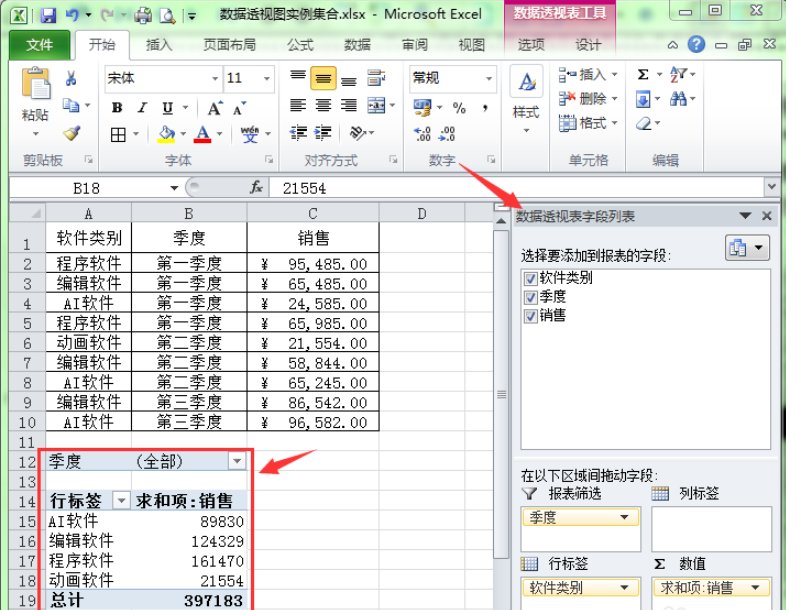The height and width of the screenshot is (610, 786).
Task: Click the Align Text Left icon
Action: (x=298, y=105)
